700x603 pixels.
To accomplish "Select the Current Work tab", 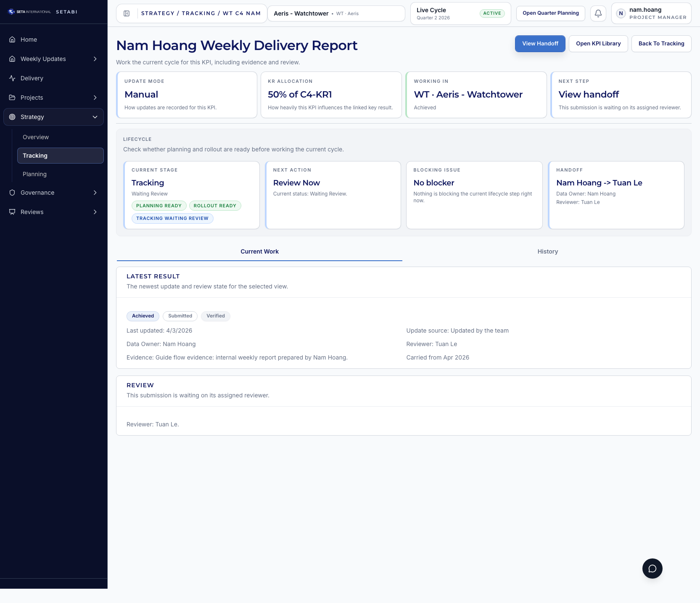I will pyautogui.click(x=259, y=251).
